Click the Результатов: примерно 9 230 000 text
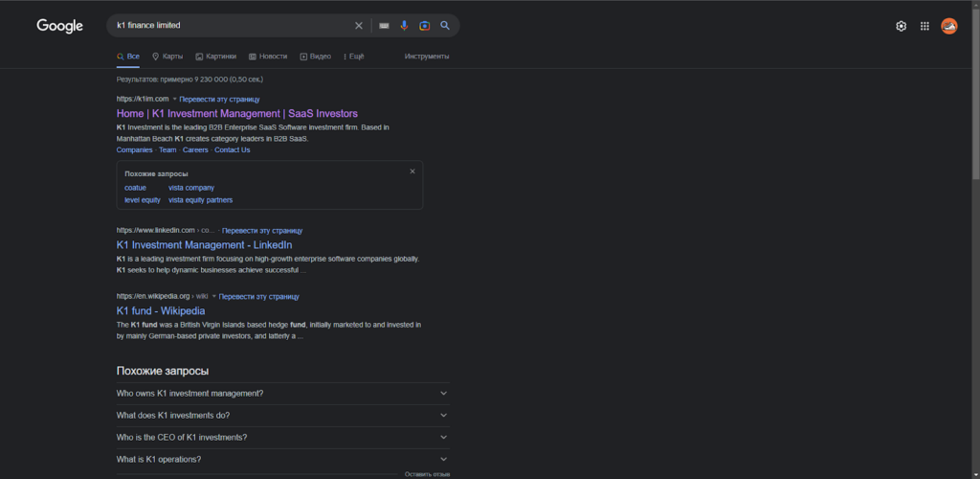980x479 pixels. [190, 80]
